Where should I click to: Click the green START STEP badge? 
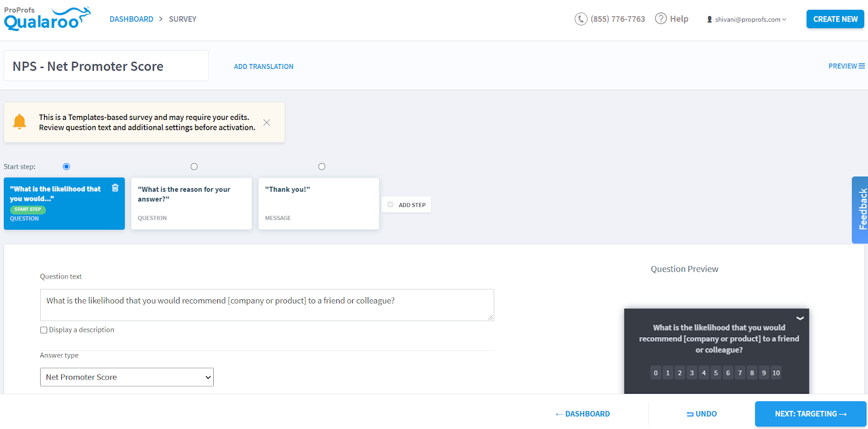pos(28,210)
